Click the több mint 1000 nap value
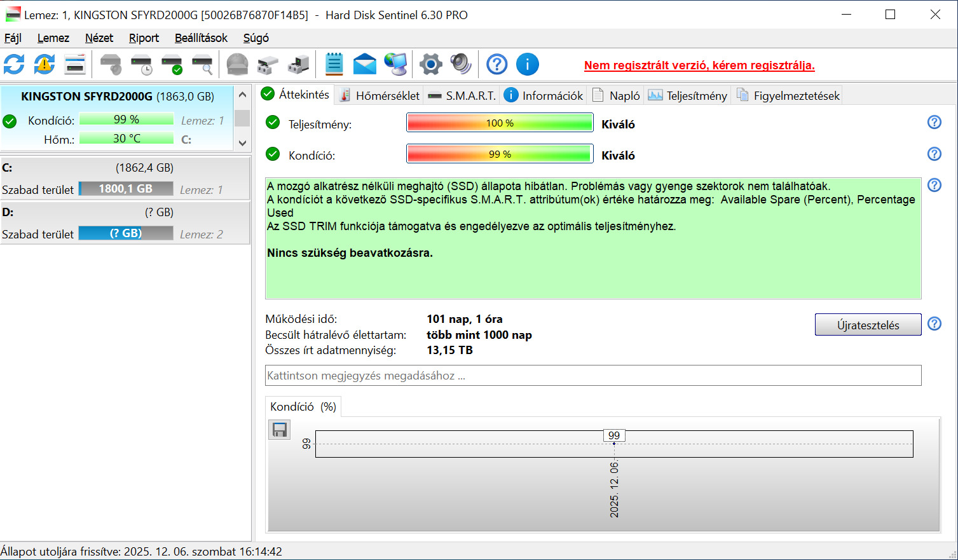The height and width of the screenshot is (560, 958). tap(479, 335)
